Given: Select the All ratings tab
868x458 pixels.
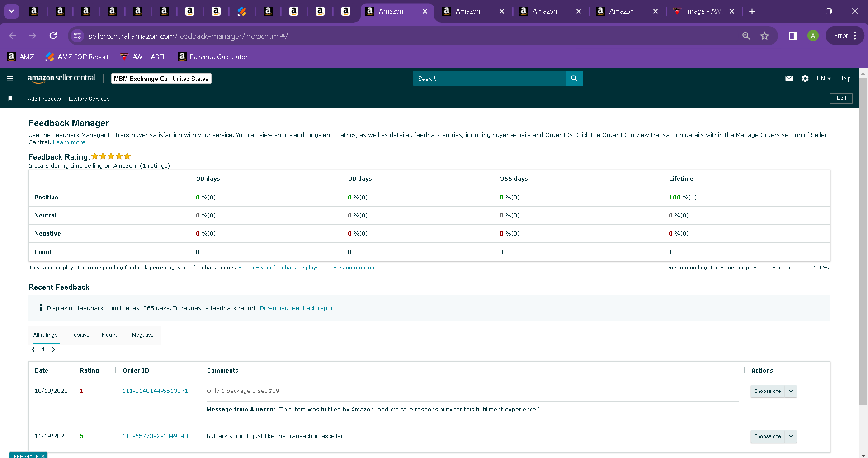Looking at the screenshot, I should (x=46, y=335).
